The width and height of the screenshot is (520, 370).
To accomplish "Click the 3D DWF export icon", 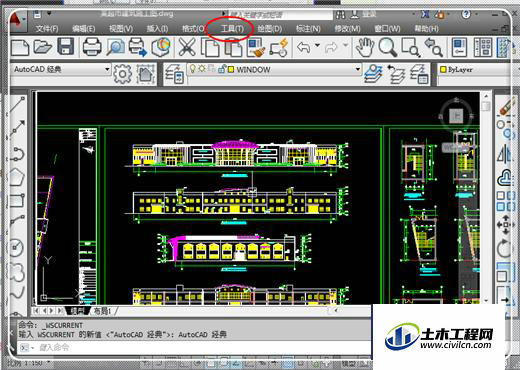I will click(x=161, y=47).
